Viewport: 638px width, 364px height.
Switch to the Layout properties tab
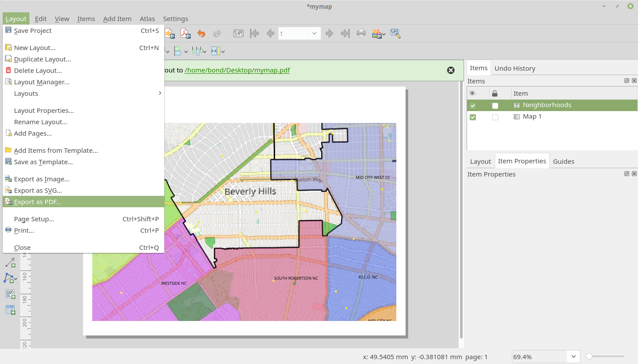coord(480,162)
